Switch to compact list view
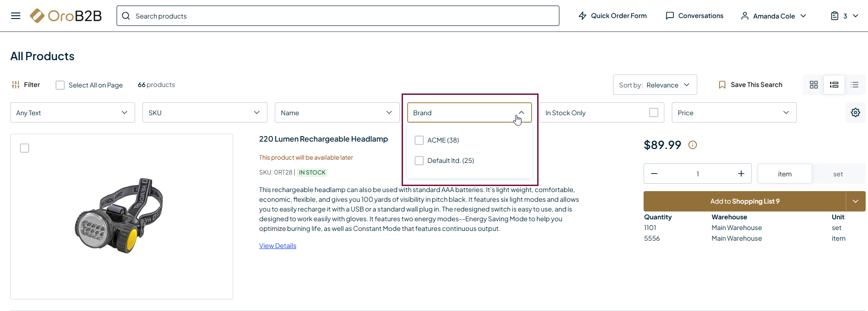Viewport: 868px width, 311px height. (854, 85)
